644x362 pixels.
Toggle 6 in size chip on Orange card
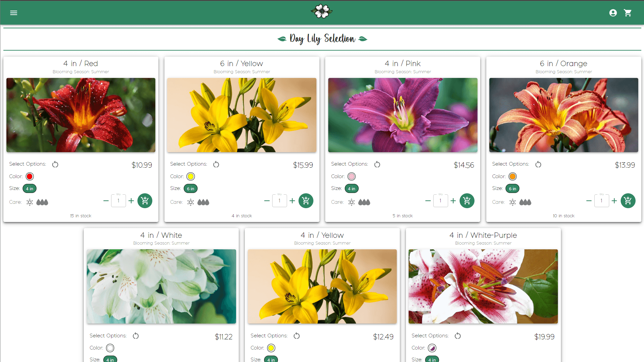coord(512,189)
